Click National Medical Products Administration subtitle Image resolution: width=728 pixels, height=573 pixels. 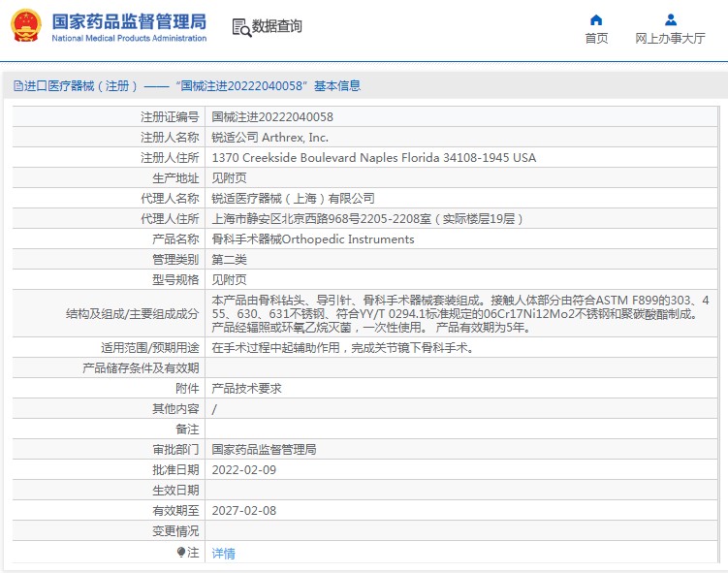129,38
